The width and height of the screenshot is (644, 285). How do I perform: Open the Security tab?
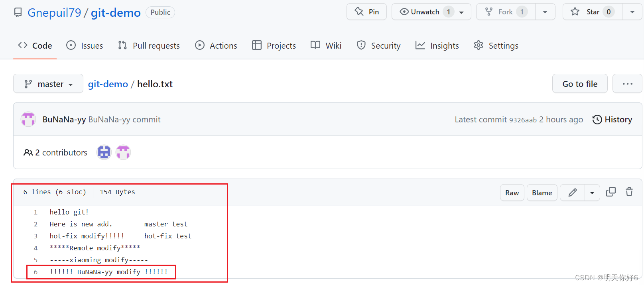(x=378, y=45)
